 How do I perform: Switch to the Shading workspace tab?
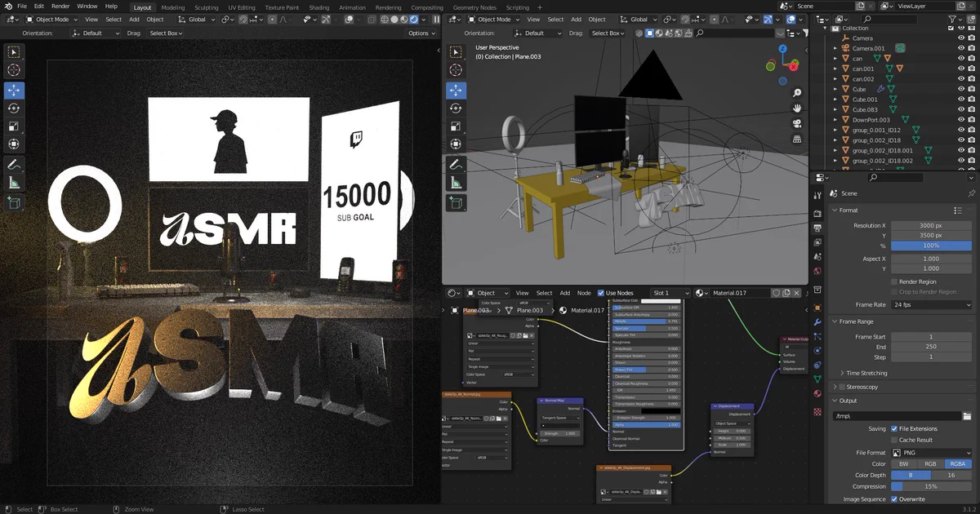pyautogui.click(x=319, y=7)
